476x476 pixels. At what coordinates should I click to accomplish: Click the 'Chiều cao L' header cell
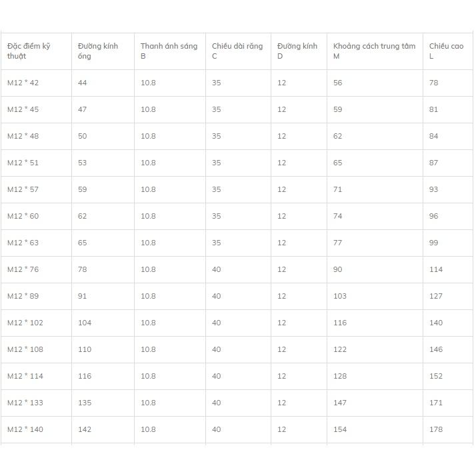(446, 51)
